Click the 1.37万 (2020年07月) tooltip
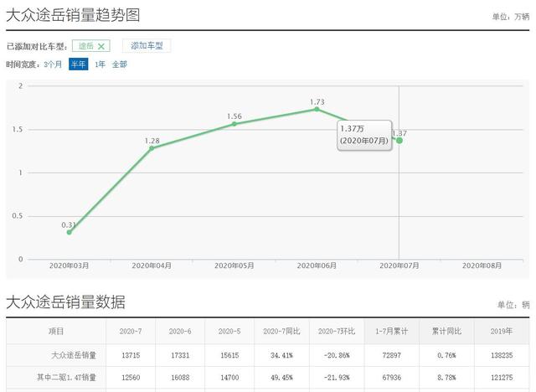The width and height of the screenshot is (536, 392). pos(364,136)
